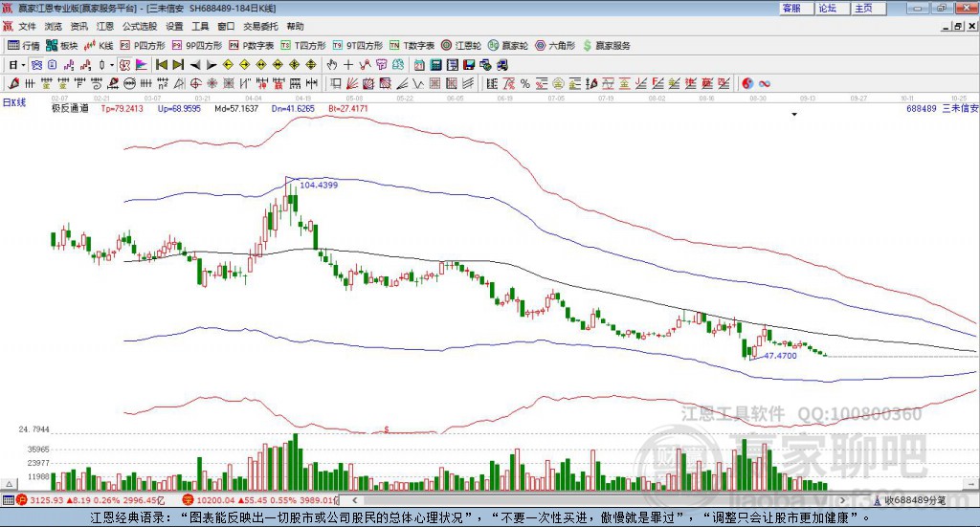Click the Bt=27.4171 value
The height and width of the screenshot is (527, 980).
[348, 108]
